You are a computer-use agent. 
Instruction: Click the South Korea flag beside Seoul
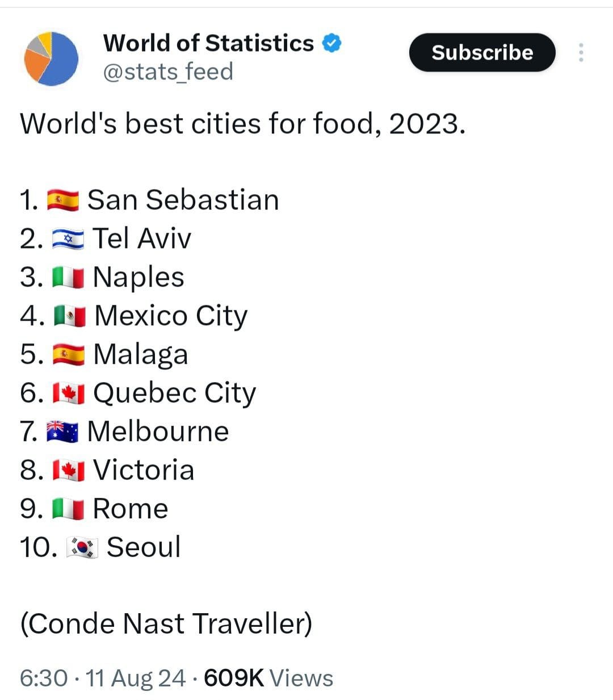click(x=82, y=548)
